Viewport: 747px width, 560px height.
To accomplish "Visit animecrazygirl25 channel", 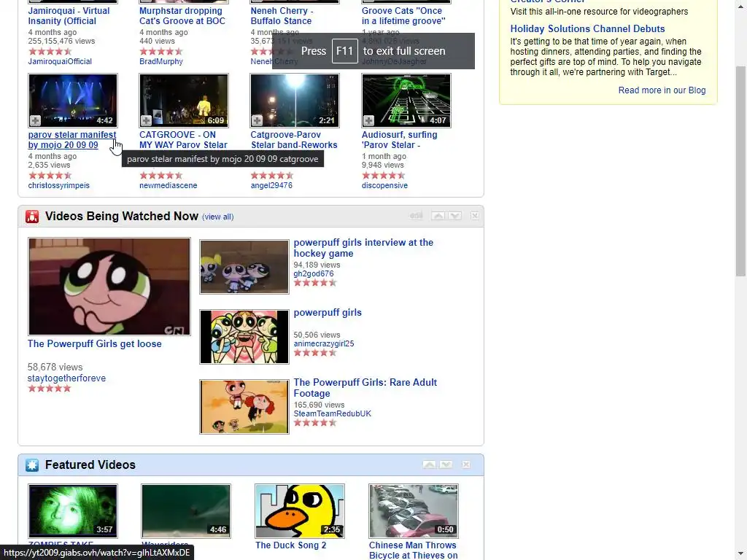I will [x=324, y=344].
